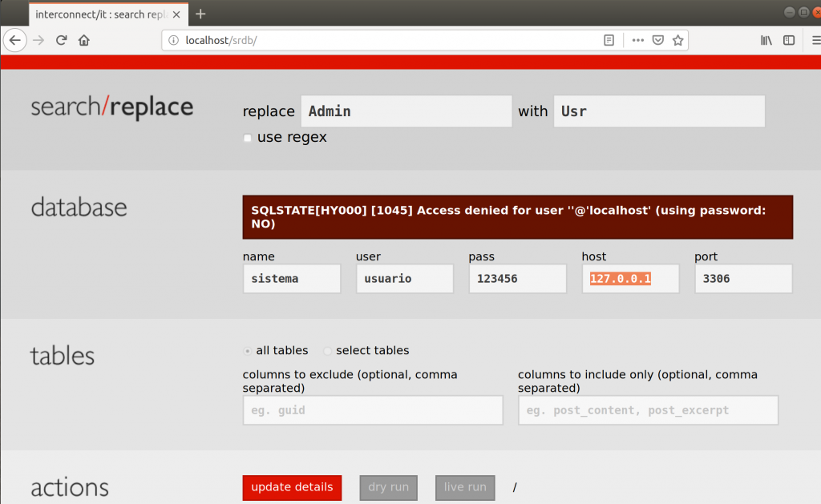The height and width of the screenshot is (504, 821).
Task: Click the replace field containing Admin
Action: tap(406, 111)
